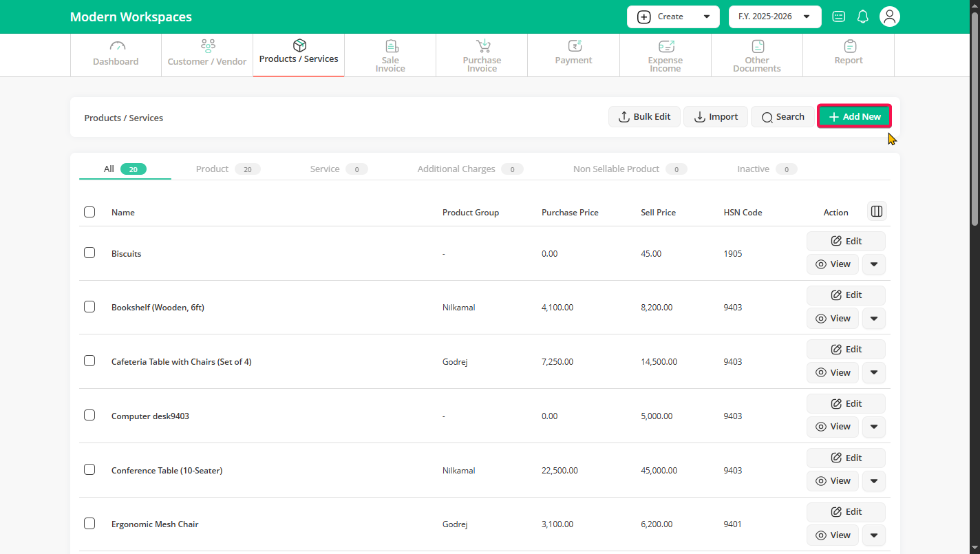This screenshot has width=980, height=554.
Task: Open the F.Y. 2025-2026 year selector
Action: tap(774, 17)
